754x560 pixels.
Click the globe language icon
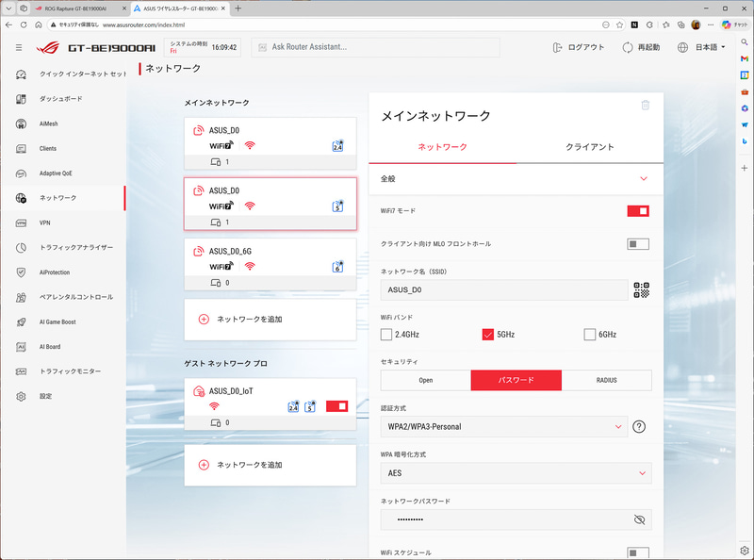pyautogui.click(x=682, y=48)
